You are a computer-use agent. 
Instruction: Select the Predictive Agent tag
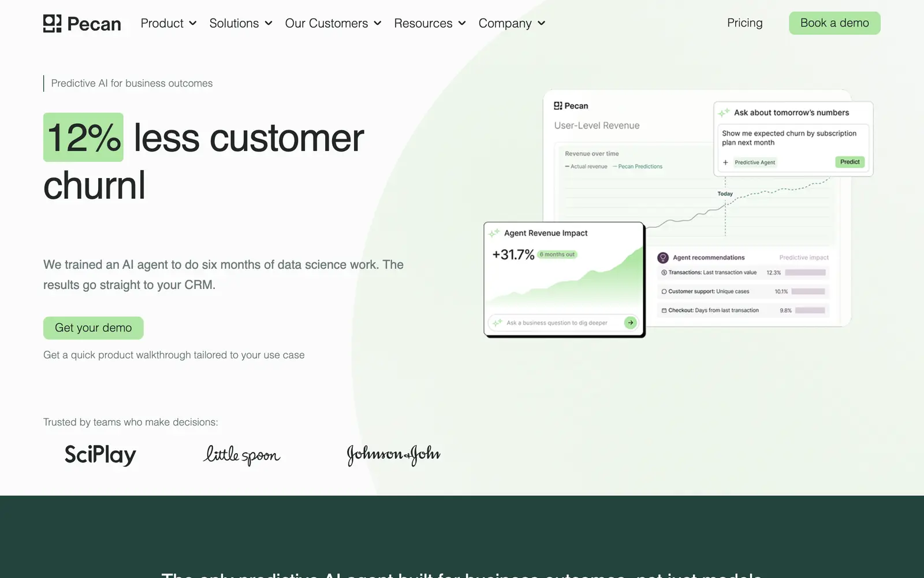click(755, 162)
